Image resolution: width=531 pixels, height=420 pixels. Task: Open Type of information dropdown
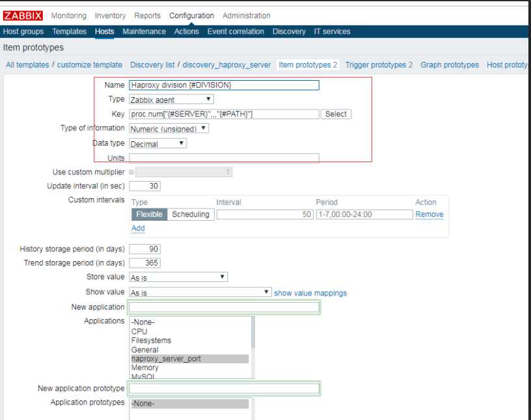[x=169, y=128]
